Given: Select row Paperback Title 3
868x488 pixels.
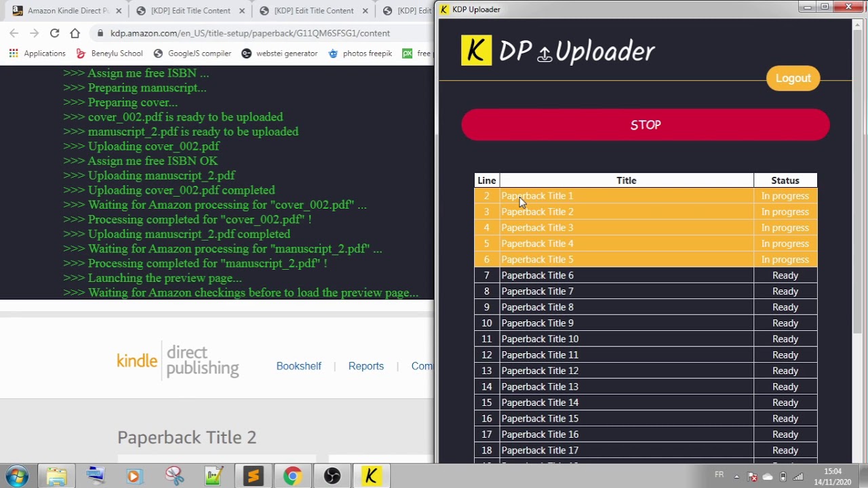Looking at the screenshot, I should click(646, 228).
